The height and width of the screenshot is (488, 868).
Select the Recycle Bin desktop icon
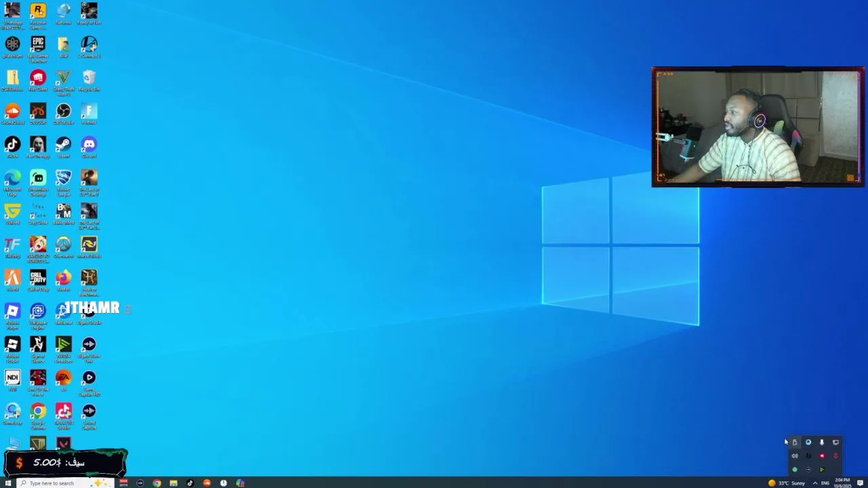pos(89,81)
